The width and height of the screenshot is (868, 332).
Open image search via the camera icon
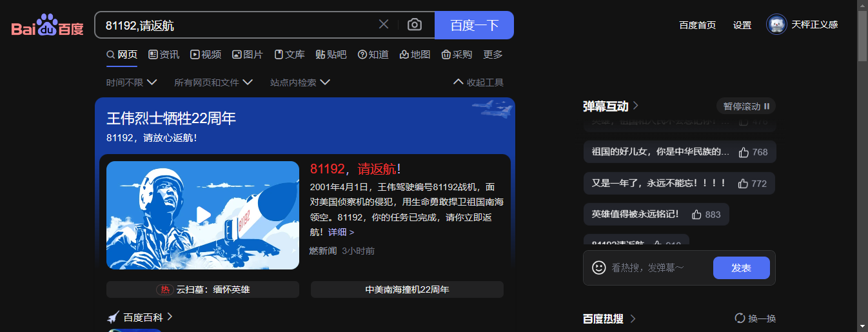click(x=415, y=24)
